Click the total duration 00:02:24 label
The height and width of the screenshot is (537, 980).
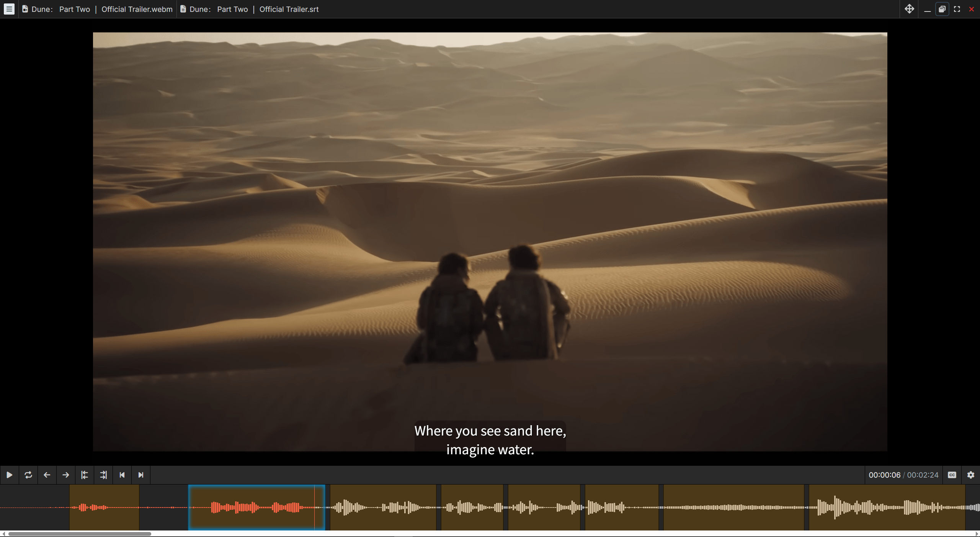[923, 475]
